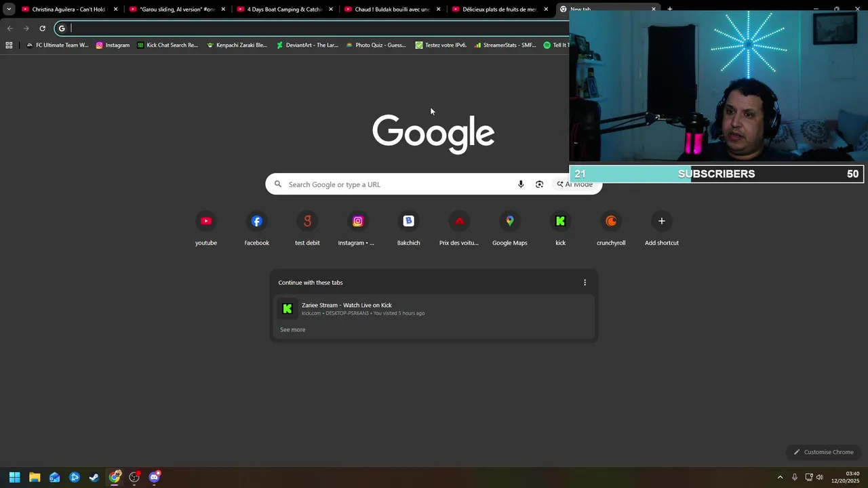Close the Garou sliding tab
This screenshot has height=488, width=868.
tap(223, 9)
